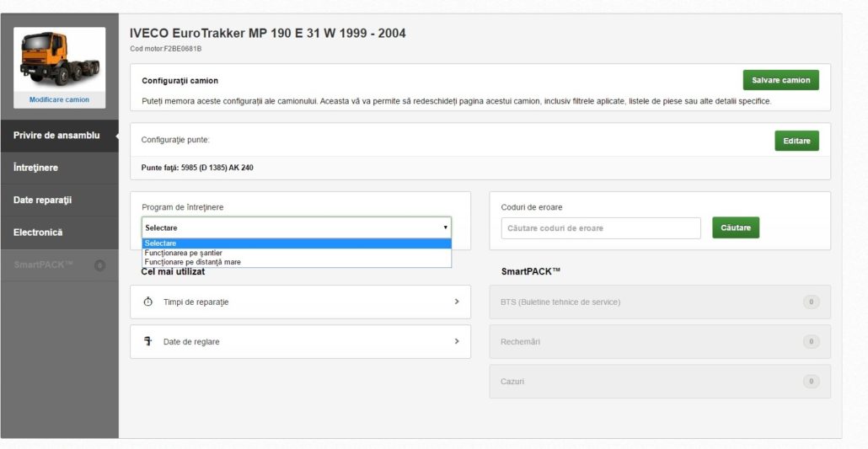Focus the Căutare coduri de eroare field
This screenshot has height=449, width=868.
pos(601,228)
